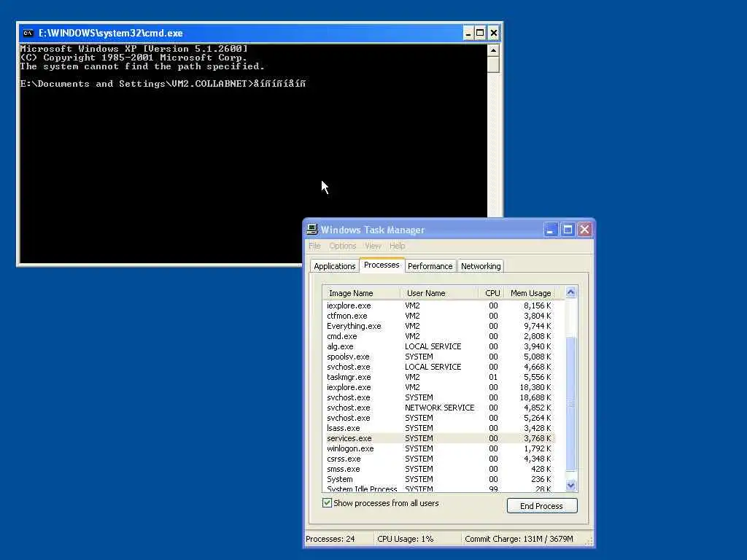747x560 pixels.
Task: Minimize the Task Manager window
Action: [550, 230]
